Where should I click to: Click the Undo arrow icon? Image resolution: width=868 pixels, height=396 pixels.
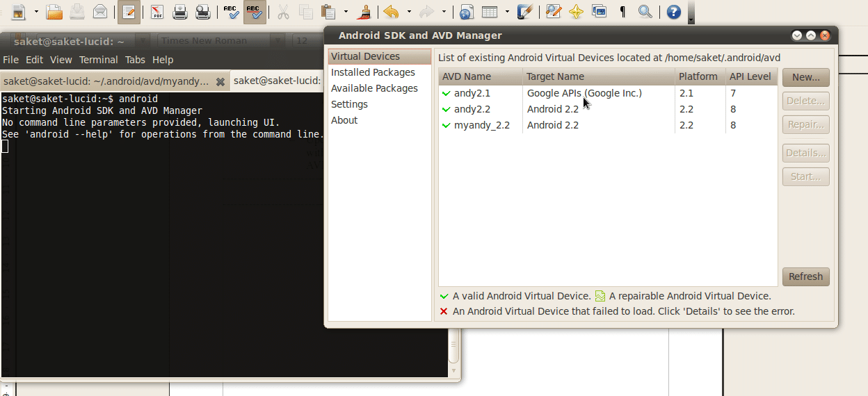point(391,12)
